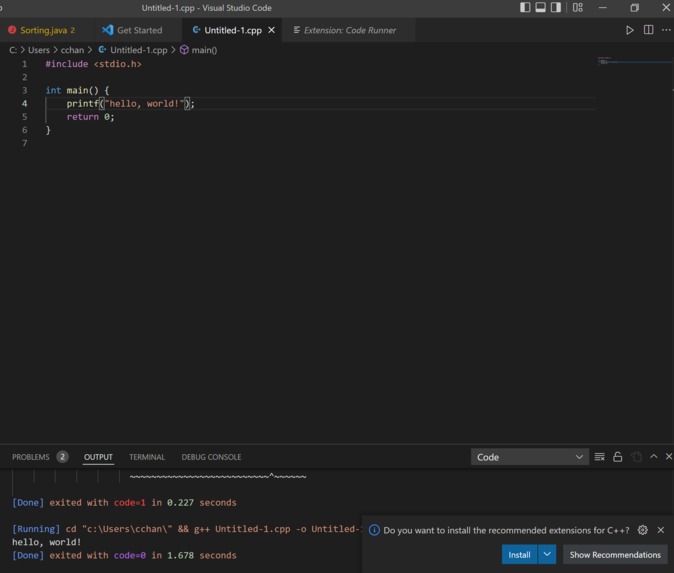Switch to the Get Started tab
Viewport: 674px width, 573px height.
[139, 30]
